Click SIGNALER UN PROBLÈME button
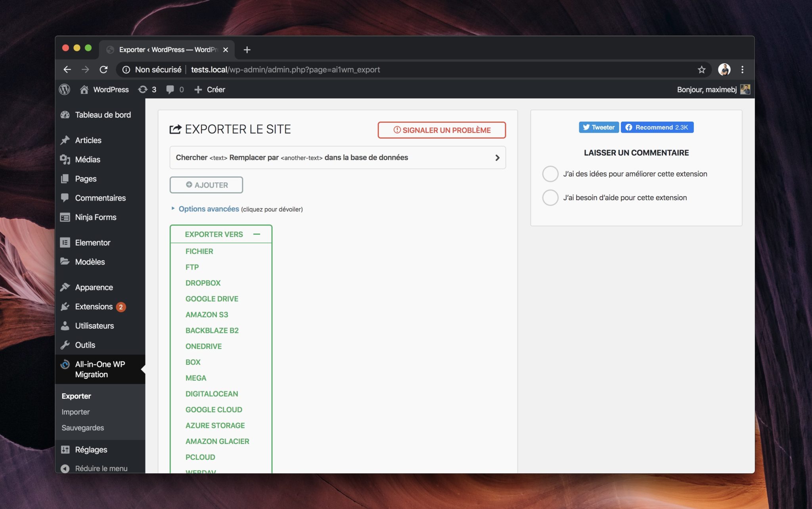The height and width of the screenshot is (509, 812). [441, 130]
